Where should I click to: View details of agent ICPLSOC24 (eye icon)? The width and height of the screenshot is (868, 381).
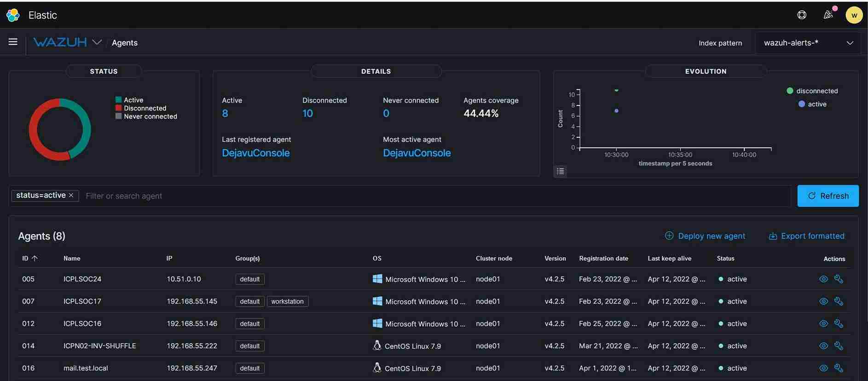click(824, 279)
